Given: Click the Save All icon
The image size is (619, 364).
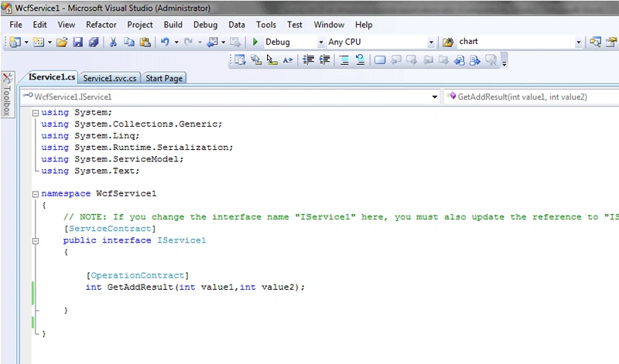Looking at the screenshot, I should (x=94, y=42).
